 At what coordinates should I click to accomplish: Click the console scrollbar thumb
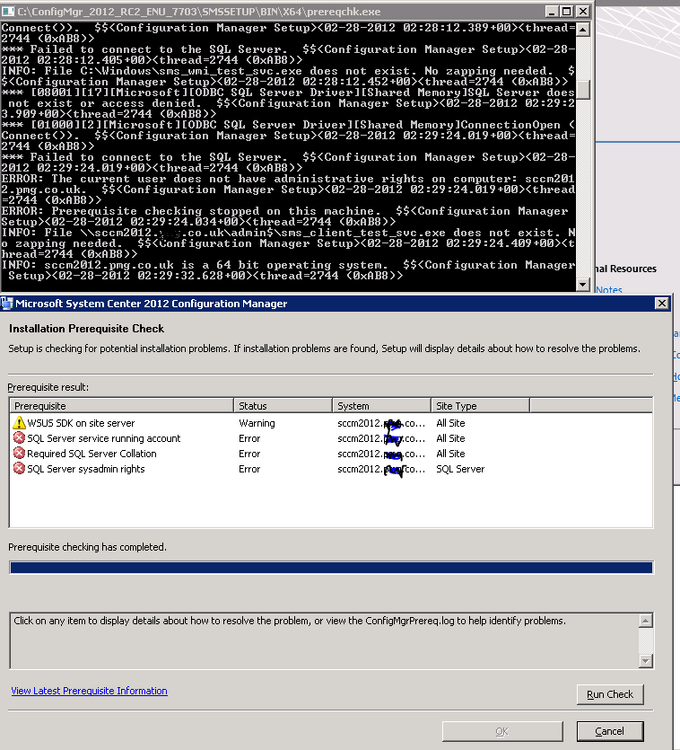(582, 89)
